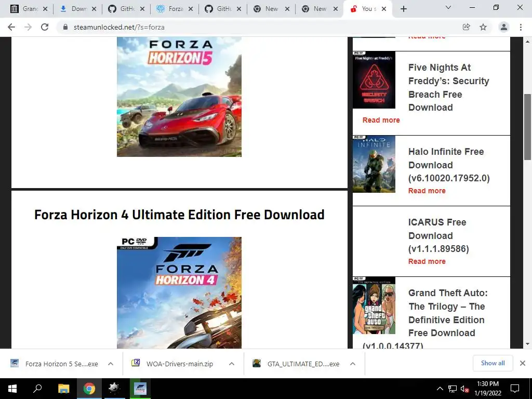Click Read more under ICARUS

[427, 261]
